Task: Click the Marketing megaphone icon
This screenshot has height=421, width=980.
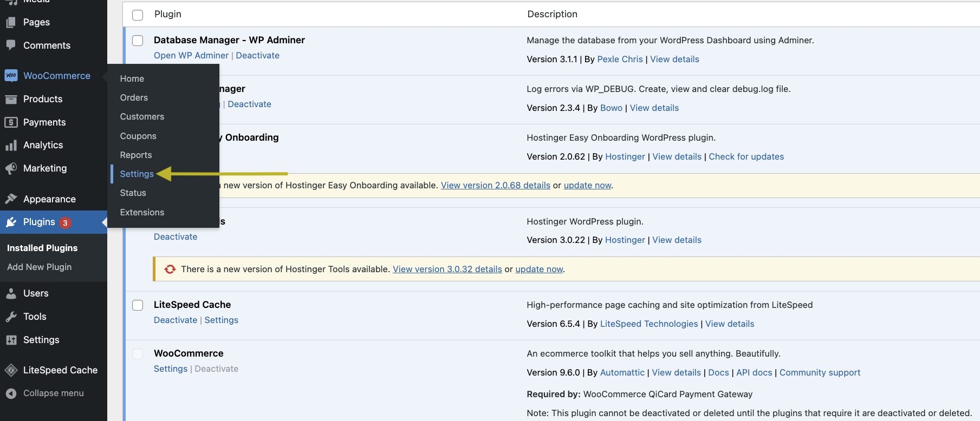Action: [x=11, y=168]
